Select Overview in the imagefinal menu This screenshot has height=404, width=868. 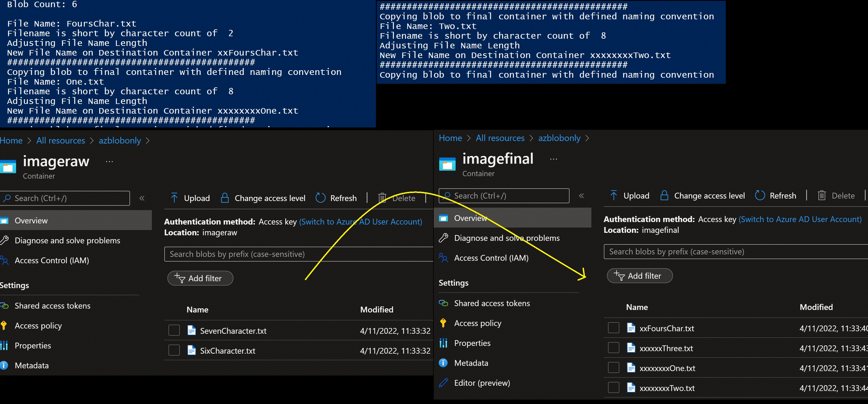coord(471,218)
